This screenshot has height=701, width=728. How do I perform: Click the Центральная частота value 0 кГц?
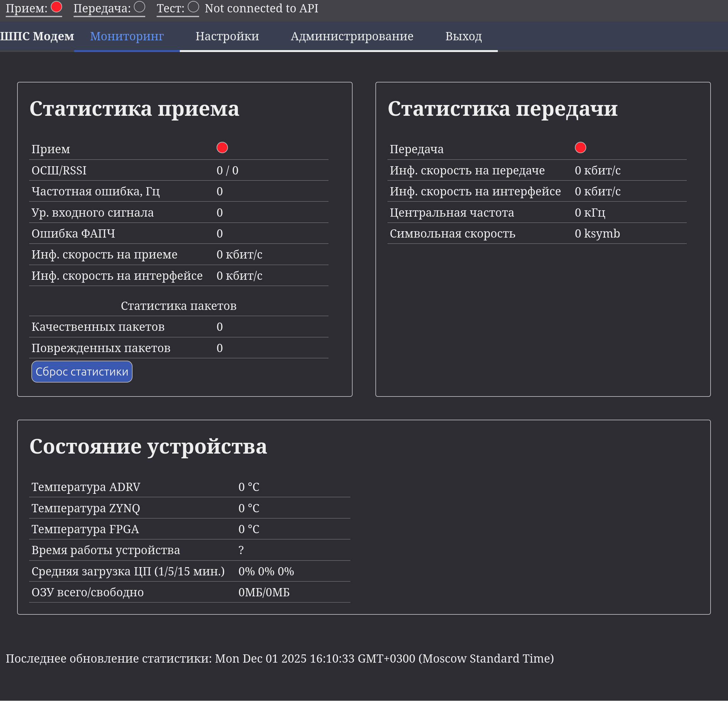pos(590,213)
